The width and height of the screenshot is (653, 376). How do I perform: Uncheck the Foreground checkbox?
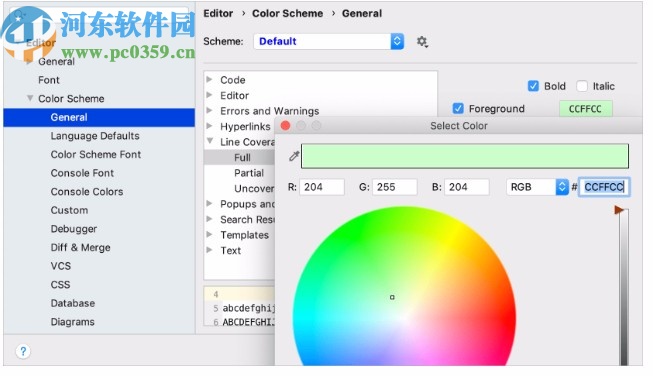(x=458, y=109)
